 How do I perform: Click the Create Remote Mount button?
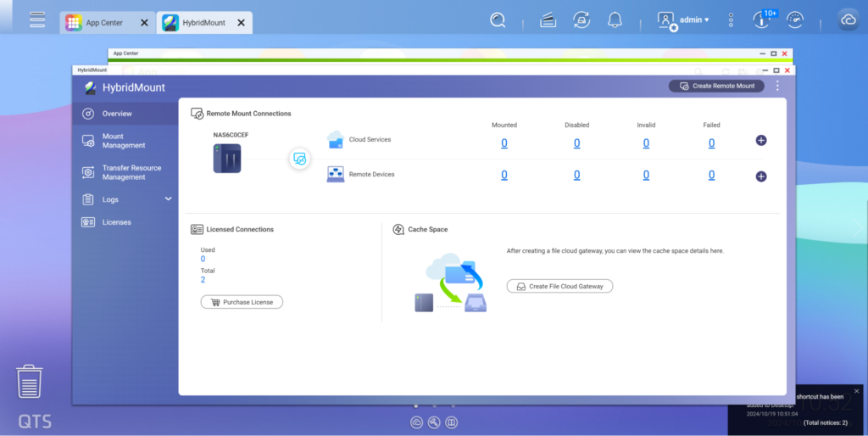click(716, 86)
